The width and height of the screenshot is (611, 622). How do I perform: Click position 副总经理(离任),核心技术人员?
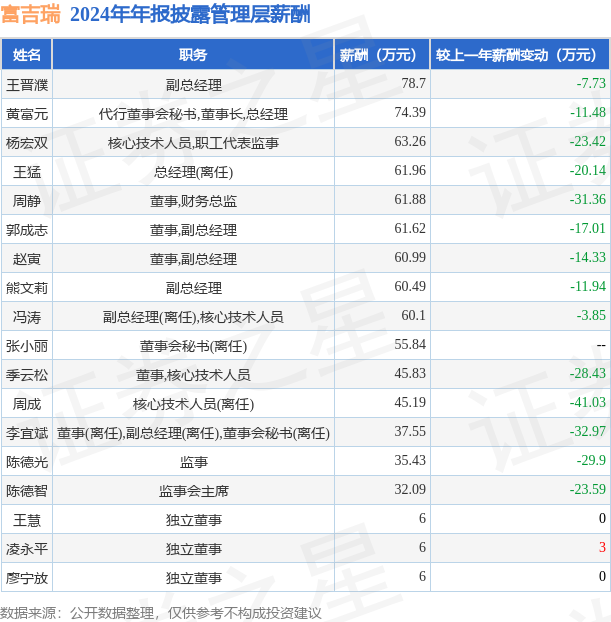pos(193,317)
